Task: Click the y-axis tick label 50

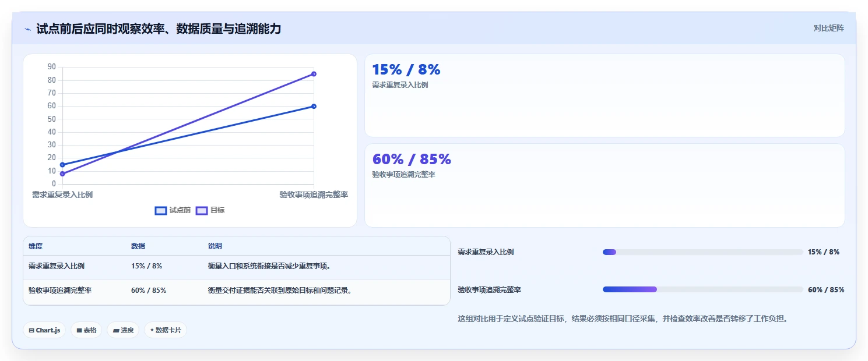Action: click(x=51, y=119)
